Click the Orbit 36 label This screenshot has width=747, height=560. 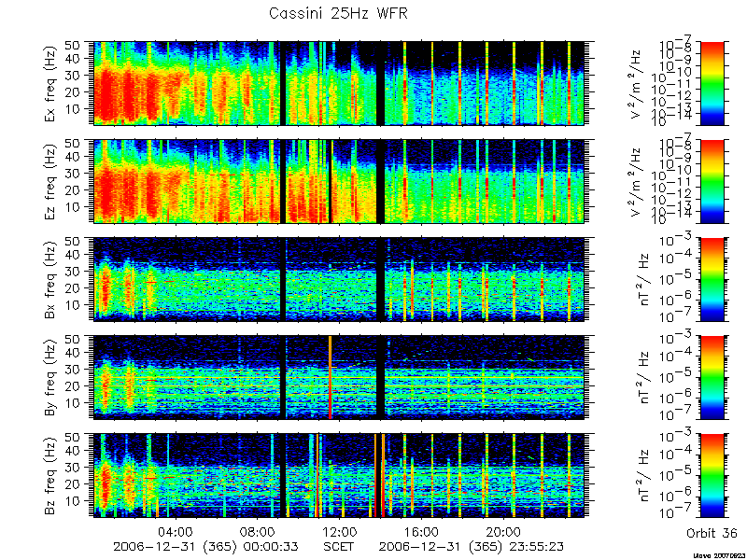712,534
